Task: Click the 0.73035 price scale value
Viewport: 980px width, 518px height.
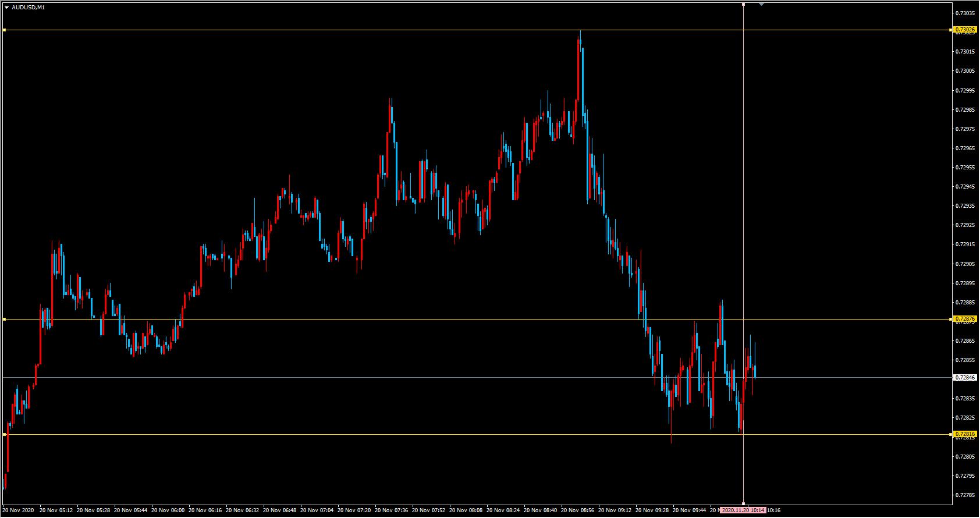Action: pos(965,13)
